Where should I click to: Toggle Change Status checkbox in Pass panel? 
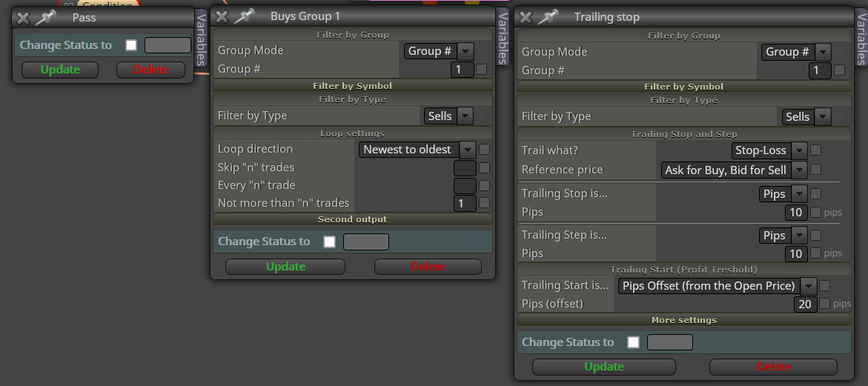(131, 45)
